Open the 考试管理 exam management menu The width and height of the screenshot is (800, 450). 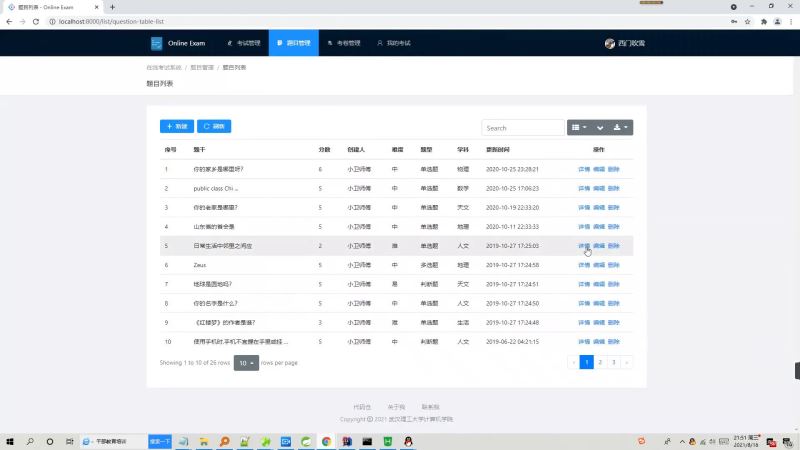point(244,43)
